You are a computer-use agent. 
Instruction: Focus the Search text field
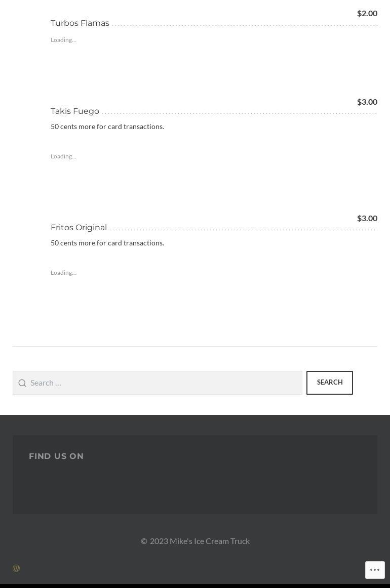click(164, 383)
